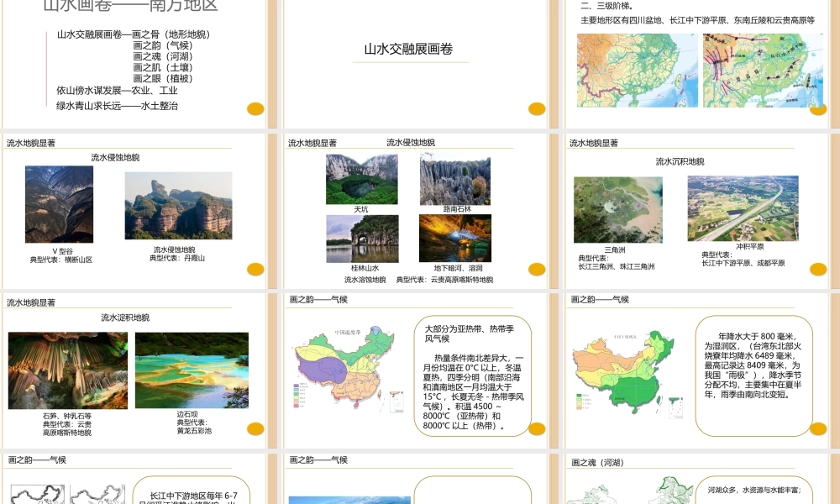
Task: Click the 绿水青山求长远 outline text line
Action: click(x=117, y=106)
